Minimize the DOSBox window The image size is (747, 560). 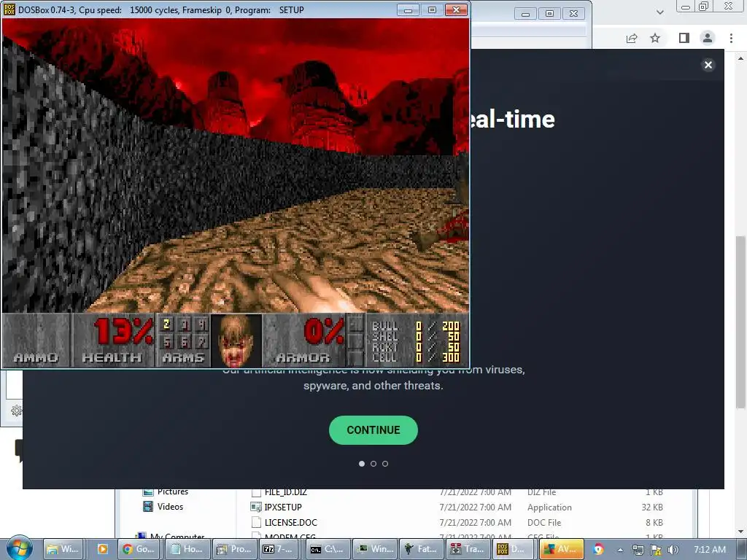[x=409, y=10]
